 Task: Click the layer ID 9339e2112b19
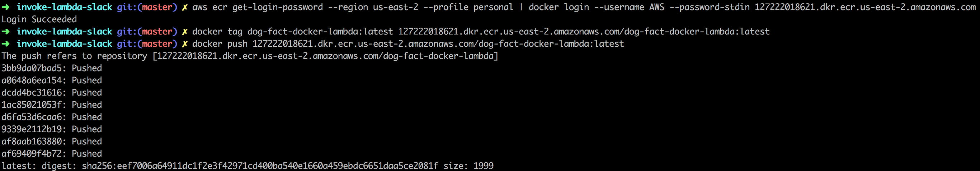pyautogui.click(x=31, y=129)
